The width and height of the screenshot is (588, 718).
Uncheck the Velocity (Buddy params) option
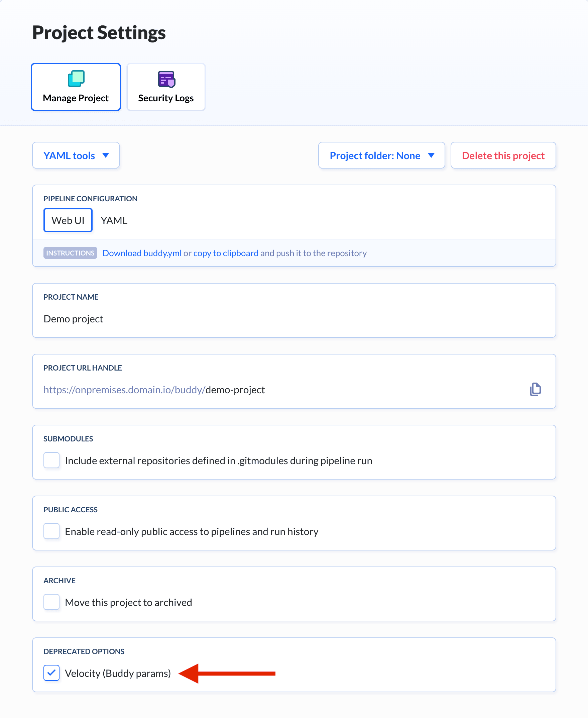point(51,673)
